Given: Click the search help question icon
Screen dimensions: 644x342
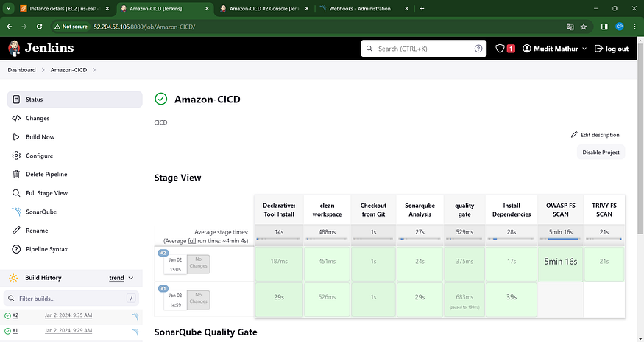Looking at the screenshot, I should pyautogui.click(x=478, y=49).
